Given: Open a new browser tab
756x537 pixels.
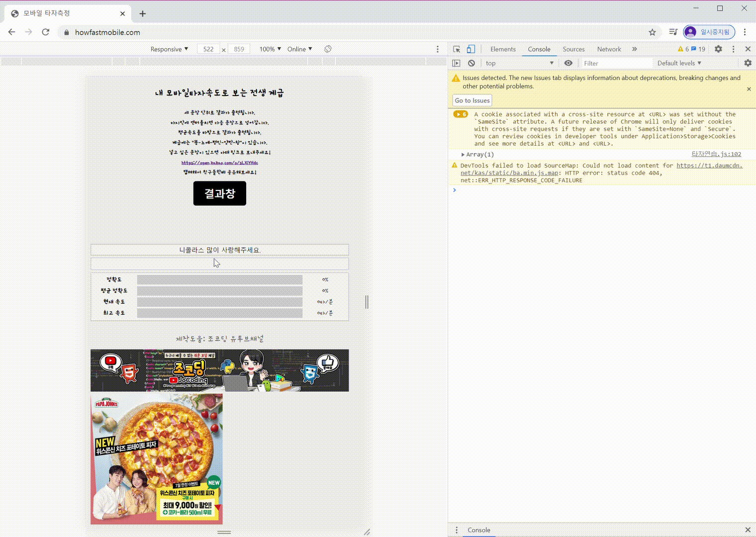Looking at the screenshot, I should (x=142, y=13).
